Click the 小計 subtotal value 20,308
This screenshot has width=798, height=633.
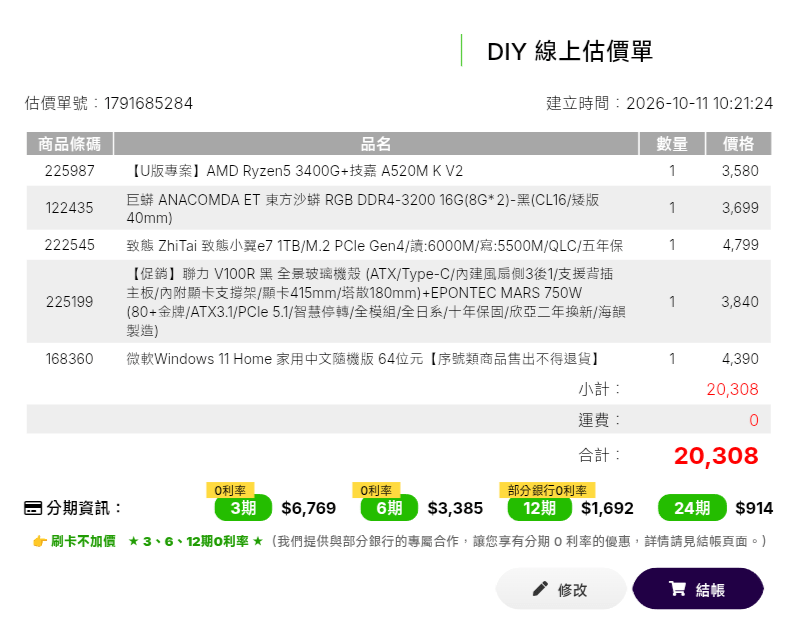click(x=732, y=390)
